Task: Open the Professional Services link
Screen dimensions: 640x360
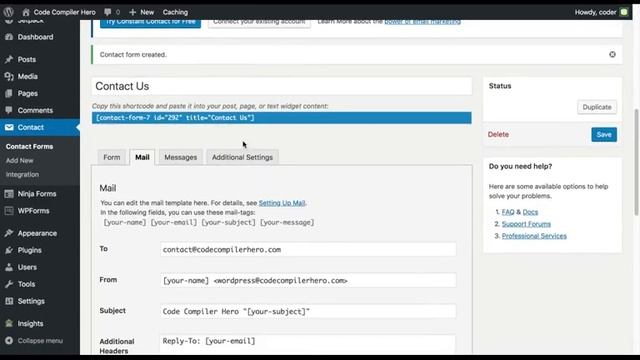Action: [x=534, y=236]
